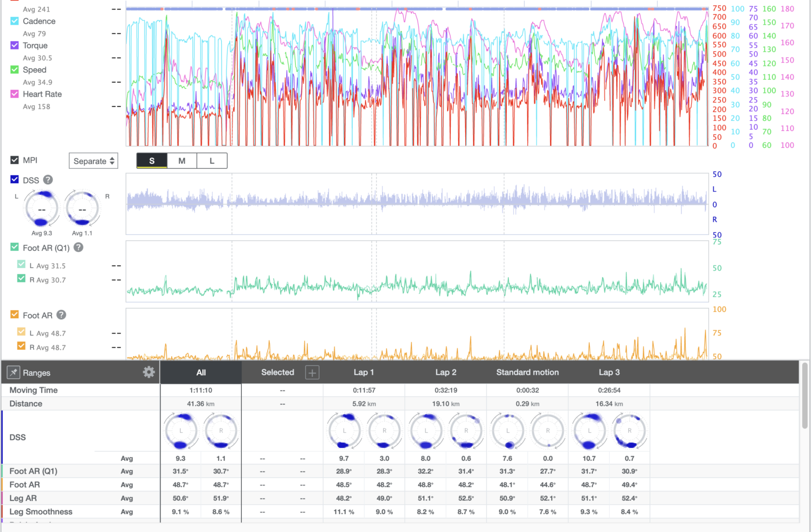
Task: Click the plus icon next to Selected
Action: (x=312, y=373)
